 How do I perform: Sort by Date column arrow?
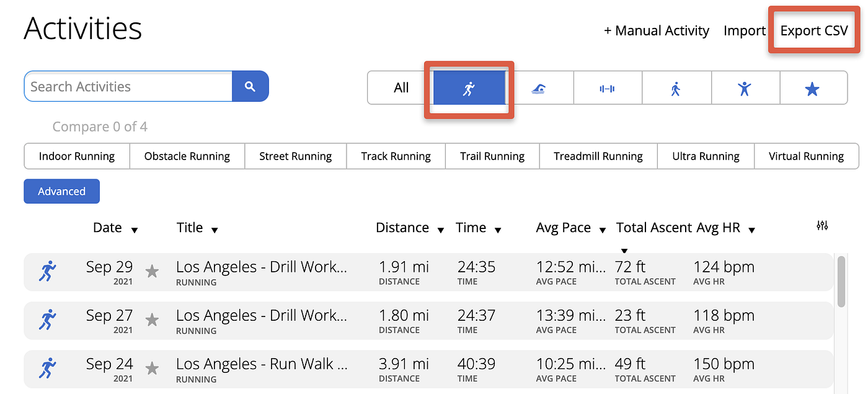click(x=135, y=230)
